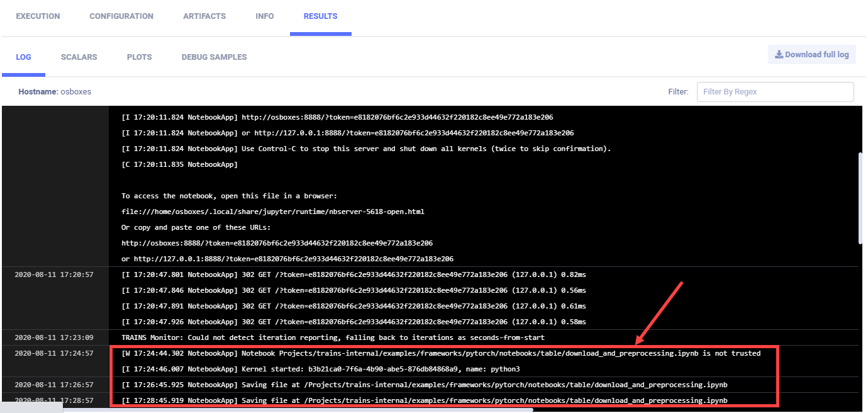The height and width of the screenshot is (413, 868).
Task: Switch to the CONFIGURATION tab
Action: coord(121,16)
